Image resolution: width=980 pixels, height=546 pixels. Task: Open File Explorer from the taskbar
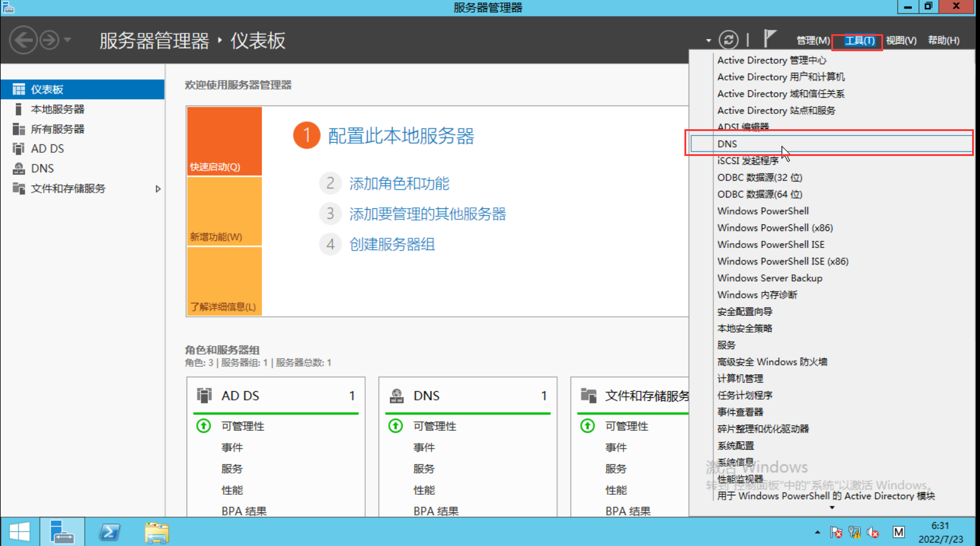[157, 533]
